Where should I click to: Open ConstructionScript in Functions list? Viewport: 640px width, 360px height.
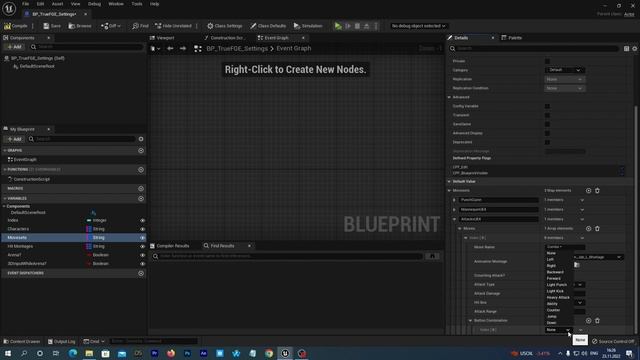[31, 179]
